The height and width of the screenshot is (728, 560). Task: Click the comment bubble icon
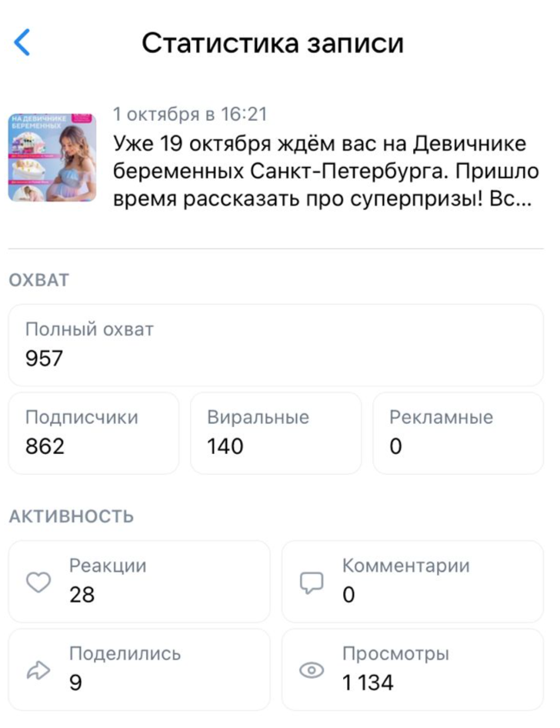[311, 583]
